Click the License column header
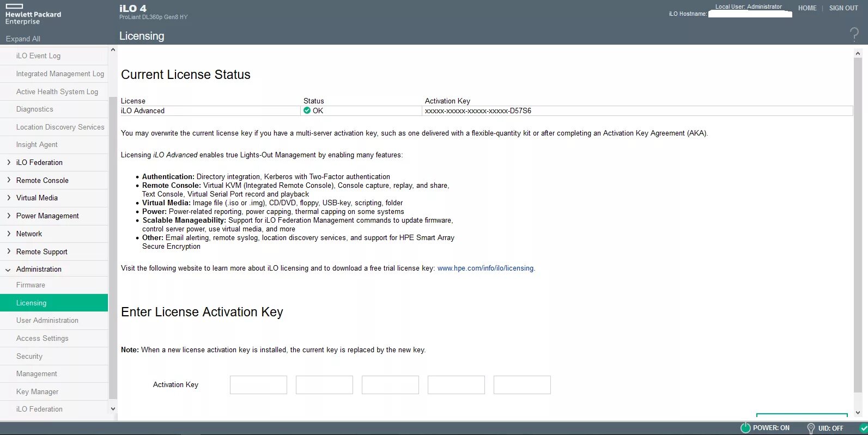Image resolution: width=868 pixels, height=435 pixels. pos(133,101)
